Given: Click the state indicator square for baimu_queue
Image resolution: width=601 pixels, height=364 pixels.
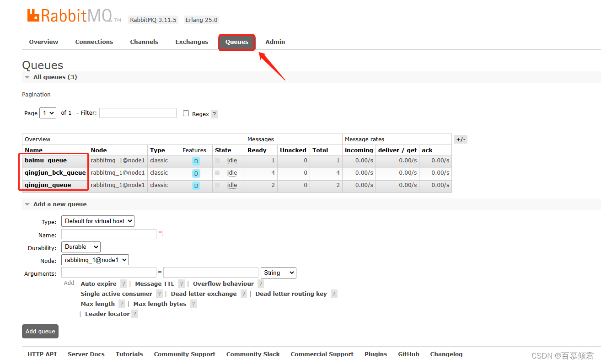Looking at the screenshot, I should click(x=217, y=161).
